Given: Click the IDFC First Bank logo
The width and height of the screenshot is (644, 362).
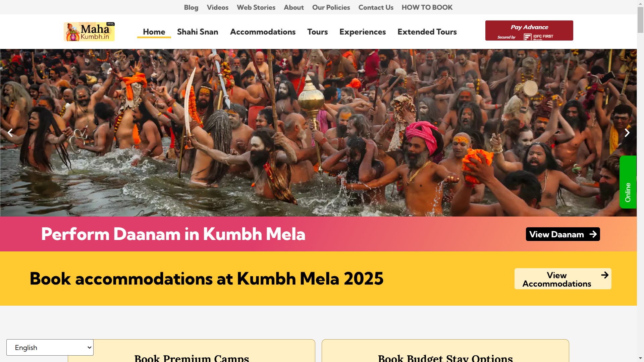Looking at the screenshot, I should point(538,37).
